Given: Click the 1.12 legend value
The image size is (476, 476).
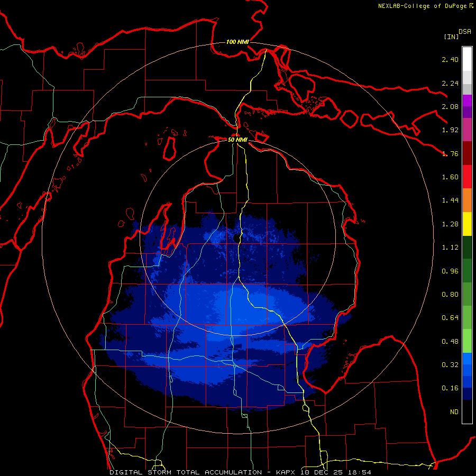Looking at the screenshot, I should (x=450, y=248).
